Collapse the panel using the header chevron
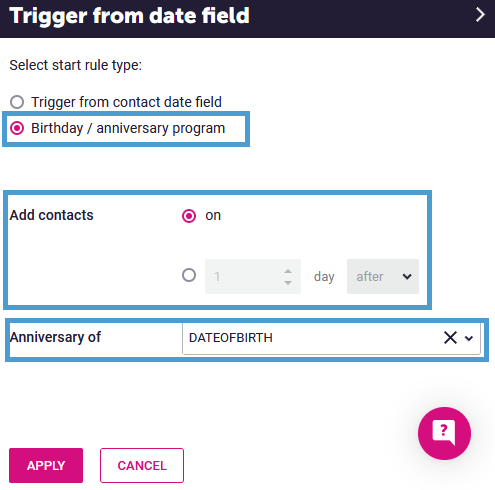Image resolution: width=495 pixels, height=490 pixels. 480,15
